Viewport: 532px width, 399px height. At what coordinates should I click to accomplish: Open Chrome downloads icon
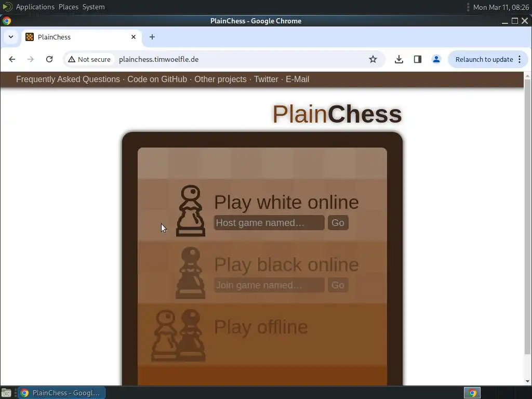coord(399,59)
